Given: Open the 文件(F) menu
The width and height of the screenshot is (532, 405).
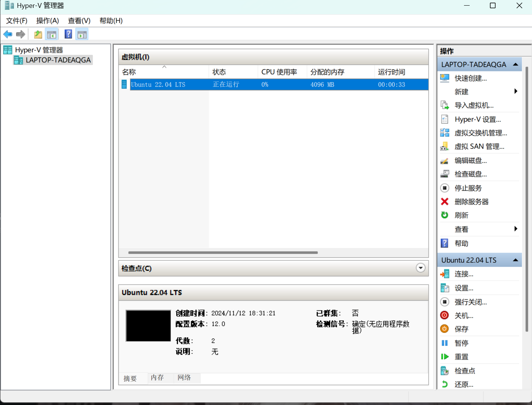Looking at the screenshot, I should pos(17,21).
